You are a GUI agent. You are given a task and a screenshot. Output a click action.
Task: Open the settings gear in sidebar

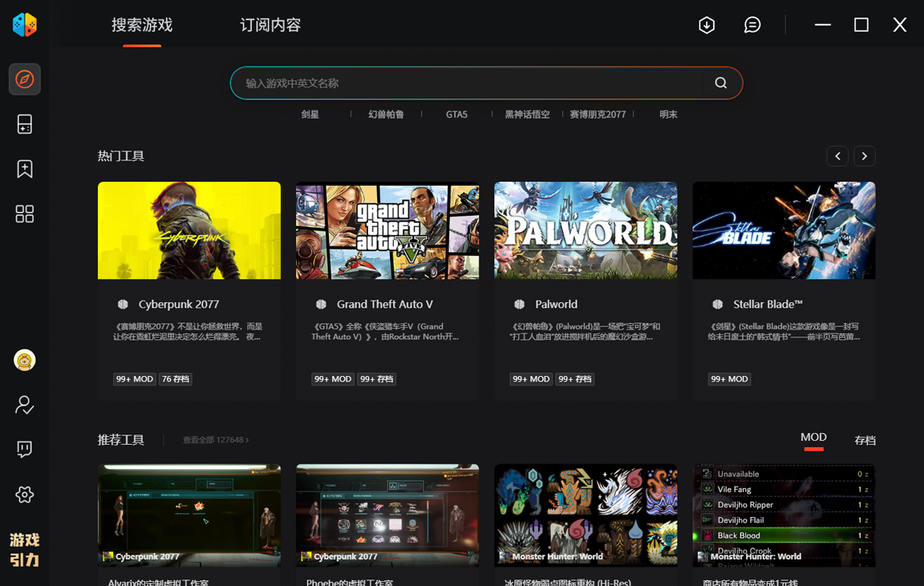[25, 494]
